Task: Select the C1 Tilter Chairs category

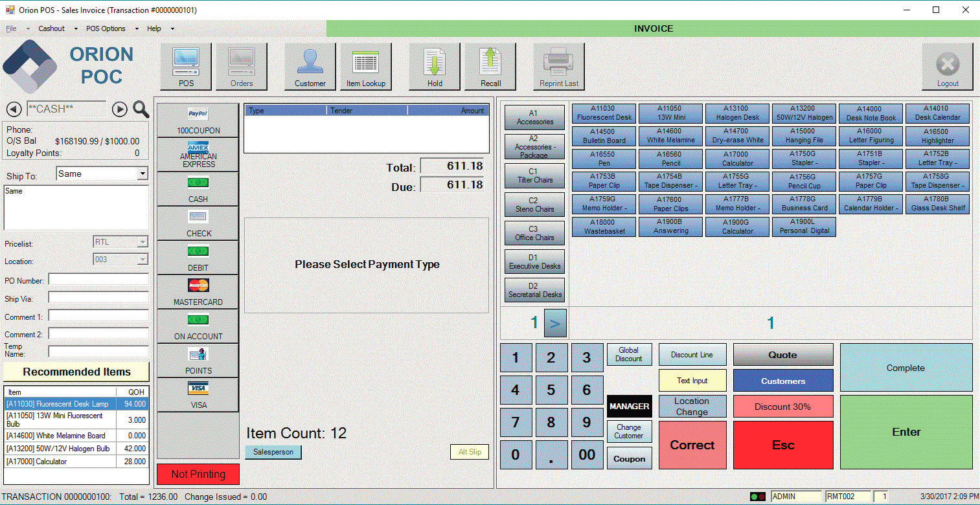Action: coord(534,176)
